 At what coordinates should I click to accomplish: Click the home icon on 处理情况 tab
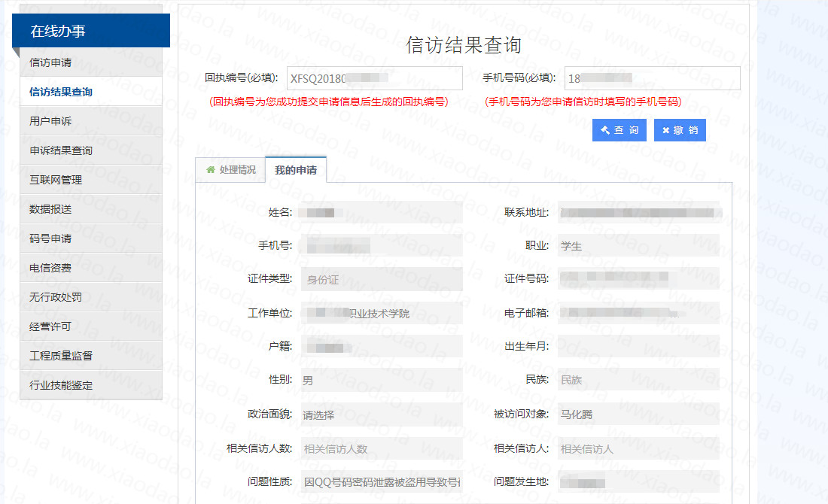[x=211, y=169]
